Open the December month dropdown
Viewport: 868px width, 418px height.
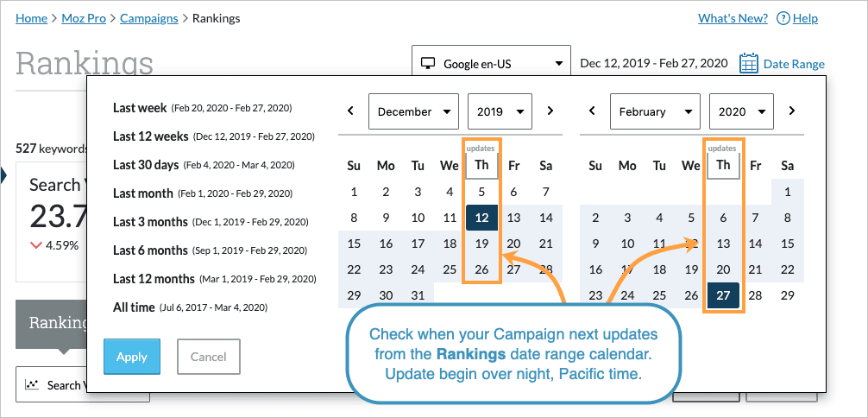(413, 111)
